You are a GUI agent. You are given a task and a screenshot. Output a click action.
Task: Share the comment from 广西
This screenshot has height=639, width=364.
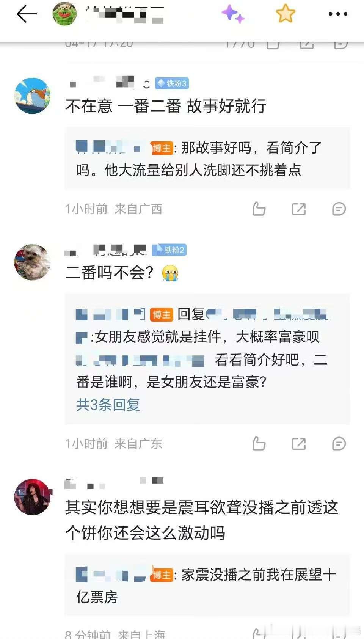click(x=299, y=209)
